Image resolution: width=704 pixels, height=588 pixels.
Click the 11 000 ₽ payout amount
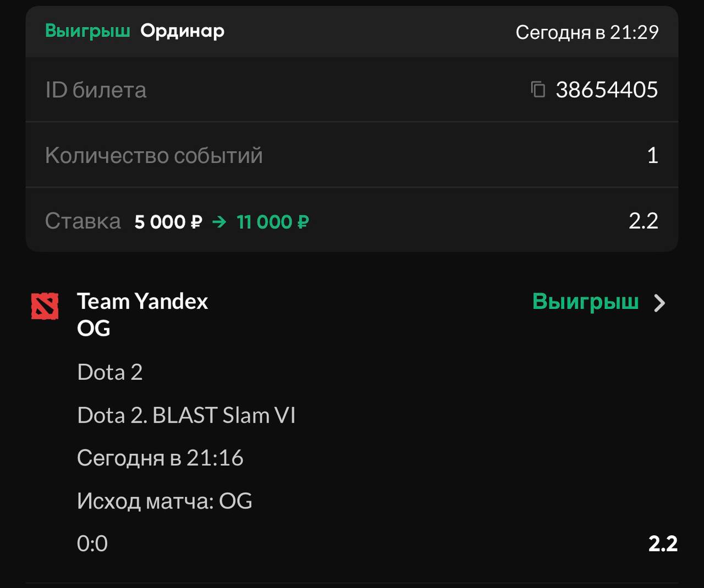click(x=273, y=222)
